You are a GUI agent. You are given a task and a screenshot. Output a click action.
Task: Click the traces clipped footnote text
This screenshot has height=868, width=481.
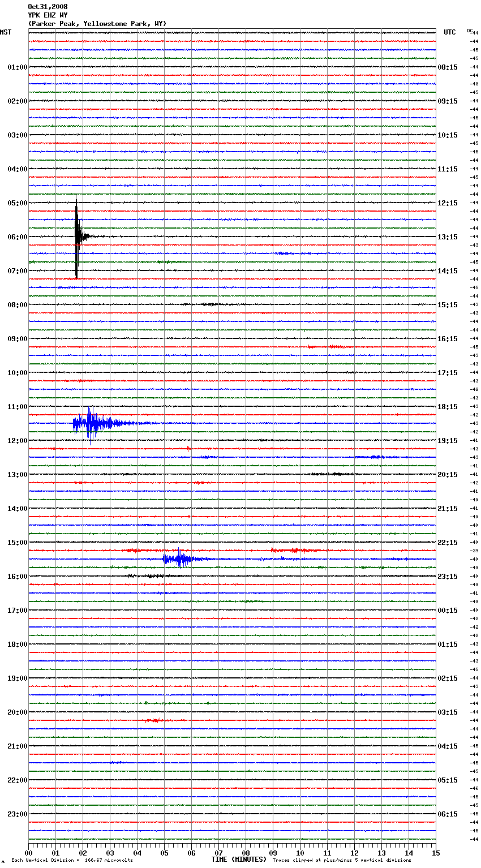[x=342, y=861]
